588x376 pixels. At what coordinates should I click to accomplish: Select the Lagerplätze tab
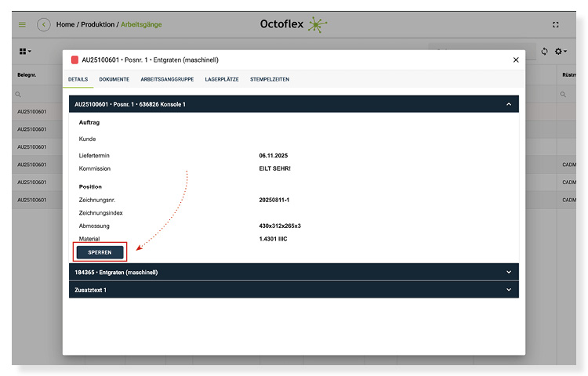click(221, 79)
